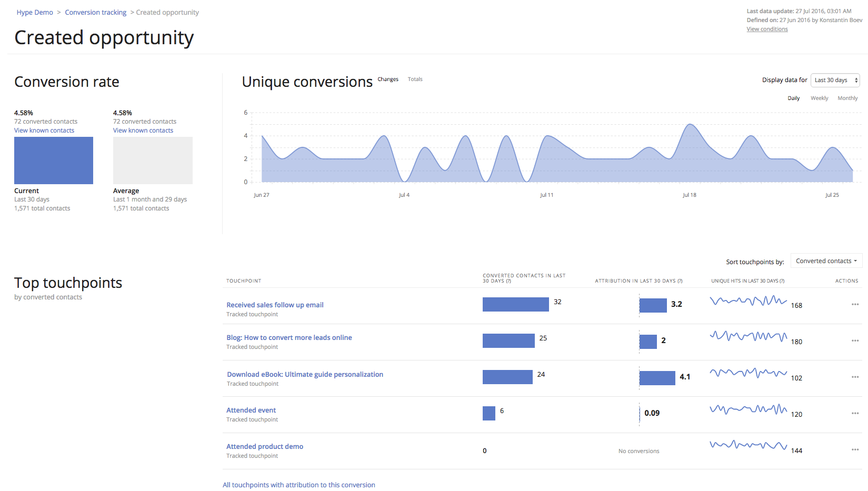Expand Converted contacts sort dropdown

tap(826, 261)
